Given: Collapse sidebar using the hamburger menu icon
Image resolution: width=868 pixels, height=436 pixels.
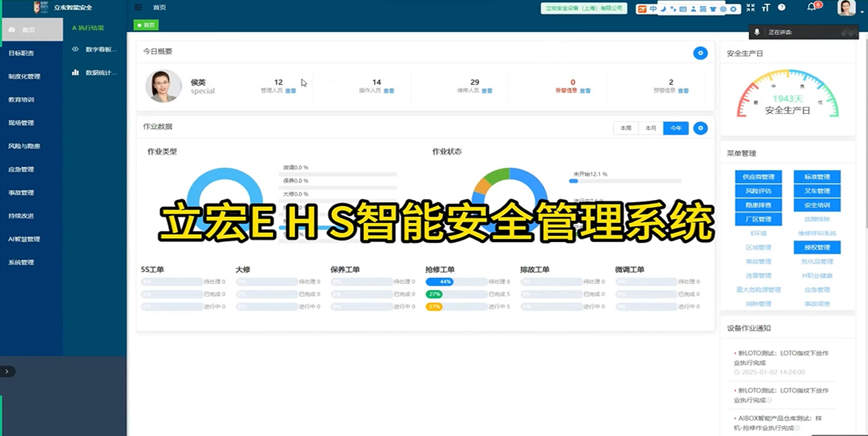Looking at the screenshot, I should click(x=138, y=7).
